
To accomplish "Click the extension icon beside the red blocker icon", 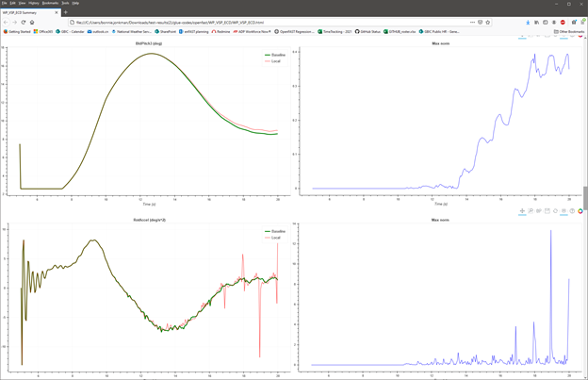I will (554, 23).
